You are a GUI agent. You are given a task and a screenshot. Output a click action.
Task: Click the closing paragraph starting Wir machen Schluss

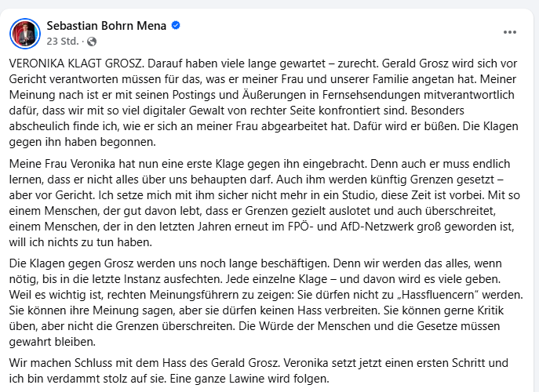[258, 371]
